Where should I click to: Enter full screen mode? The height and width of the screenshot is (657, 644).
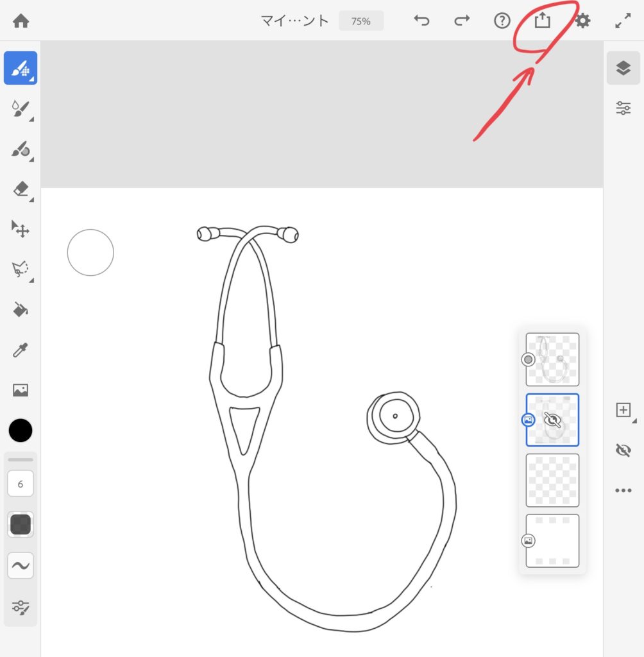(x=623, y=21)
